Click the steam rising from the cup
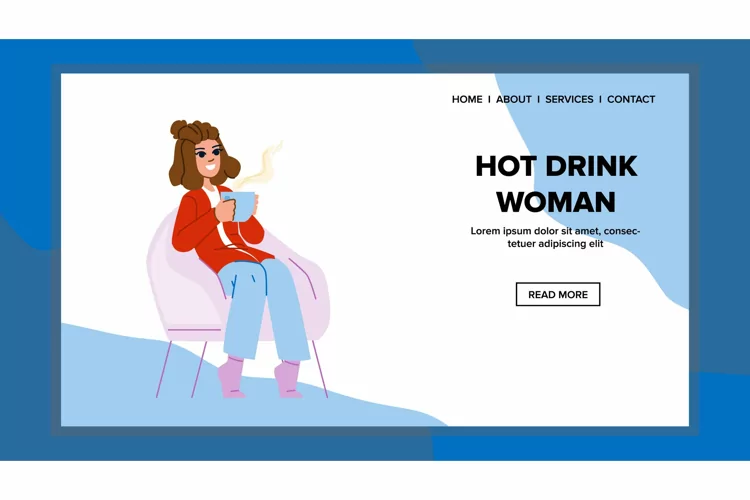The height and width of the screenshot is (500, 750). pyautogui.click(x=261, y=165)
